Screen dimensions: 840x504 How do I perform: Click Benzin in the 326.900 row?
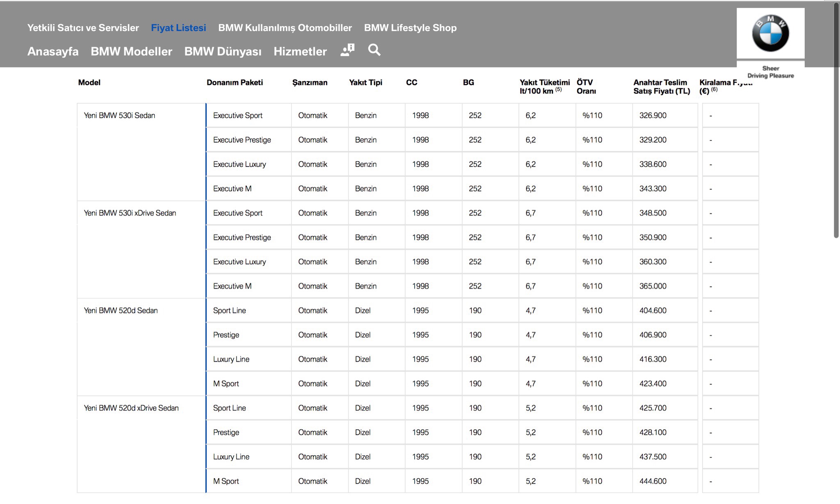pyautogui.click(x=365, y=116)
